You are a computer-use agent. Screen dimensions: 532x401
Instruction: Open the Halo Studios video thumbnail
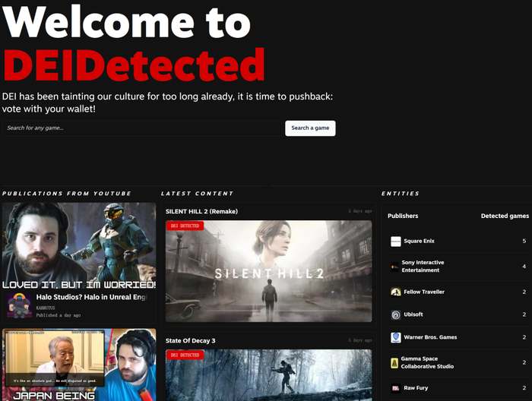(x=79, y=246)
